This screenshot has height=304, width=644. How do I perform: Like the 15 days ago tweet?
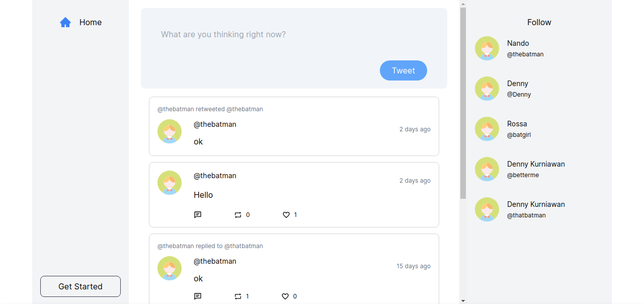pos(285,296)
